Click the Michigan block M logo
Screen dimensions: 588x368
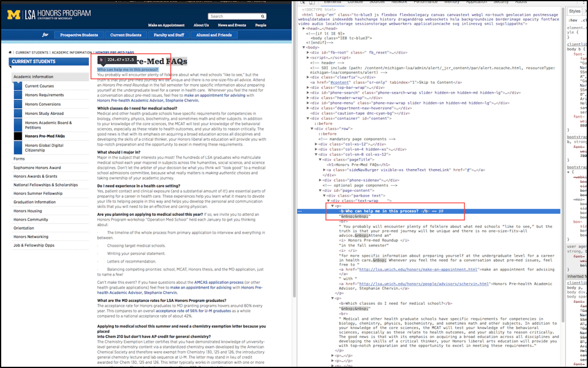(14, 14)
